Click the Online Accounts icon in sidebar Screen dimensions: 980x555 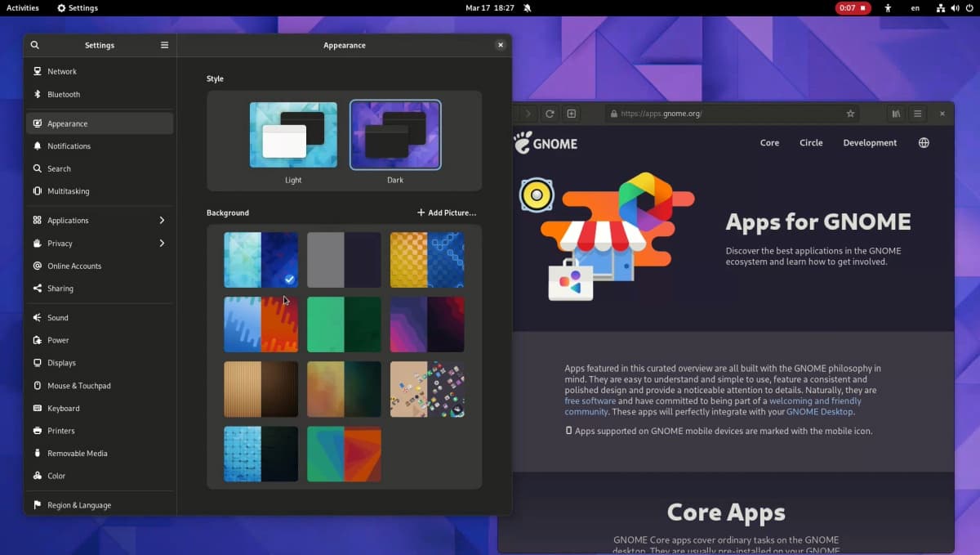[38, 266]
